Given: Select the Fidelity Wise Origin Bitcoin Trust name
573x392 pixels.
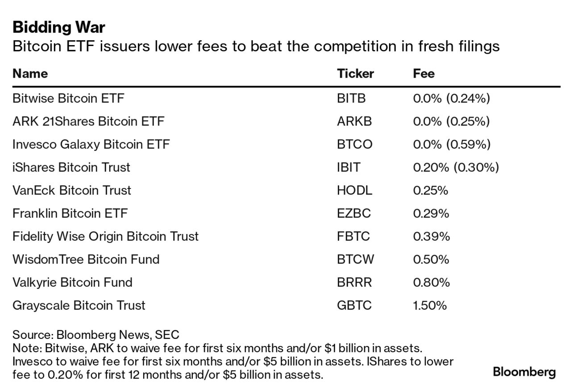Looking at the screenshot, I should [105, 236].
